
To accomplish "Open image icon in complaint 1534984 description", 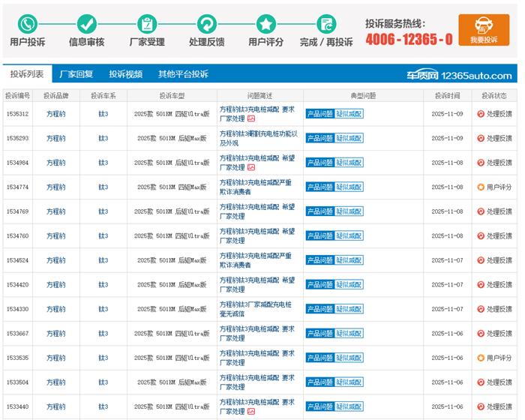I will click(x=252, y=167).
